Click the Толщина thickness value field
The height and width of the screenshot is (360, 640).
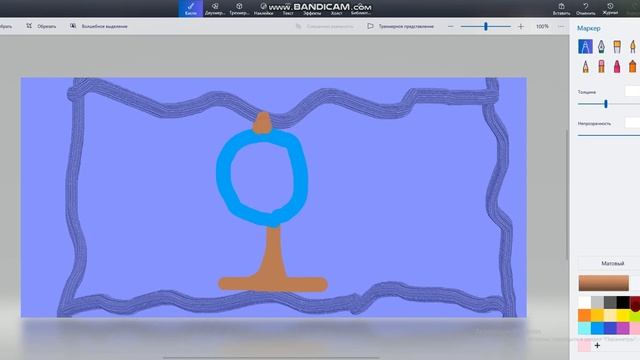633,91
